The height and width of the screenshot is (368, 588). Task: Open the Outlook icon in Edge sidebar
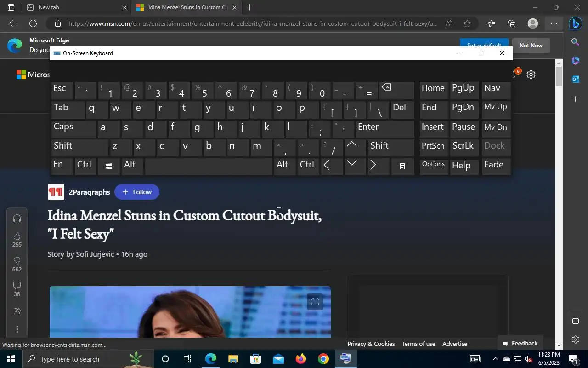click(575, 79)
